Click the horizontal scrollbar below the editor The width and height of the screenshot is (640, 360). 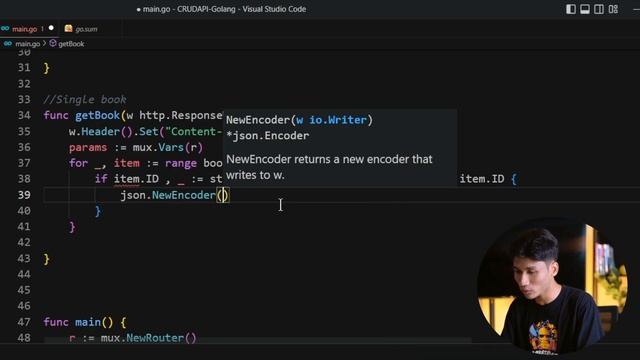(258, 340)
